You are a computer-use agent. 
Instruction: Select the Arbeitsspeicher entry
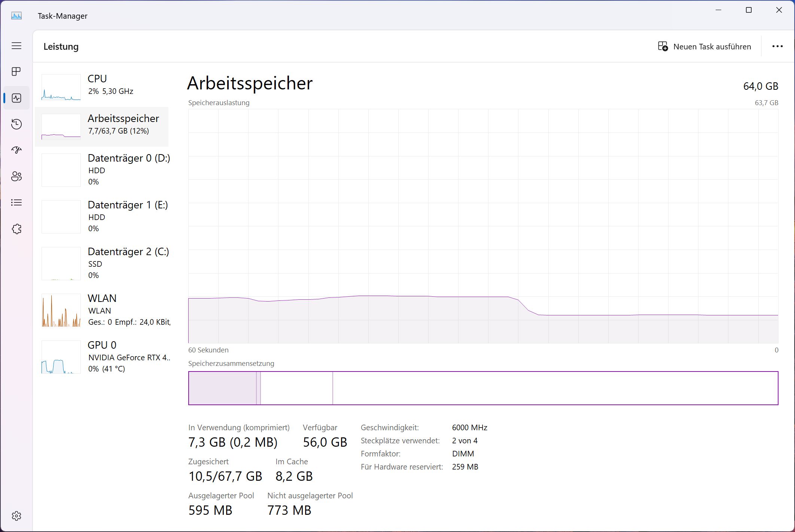tap(102, 126)
